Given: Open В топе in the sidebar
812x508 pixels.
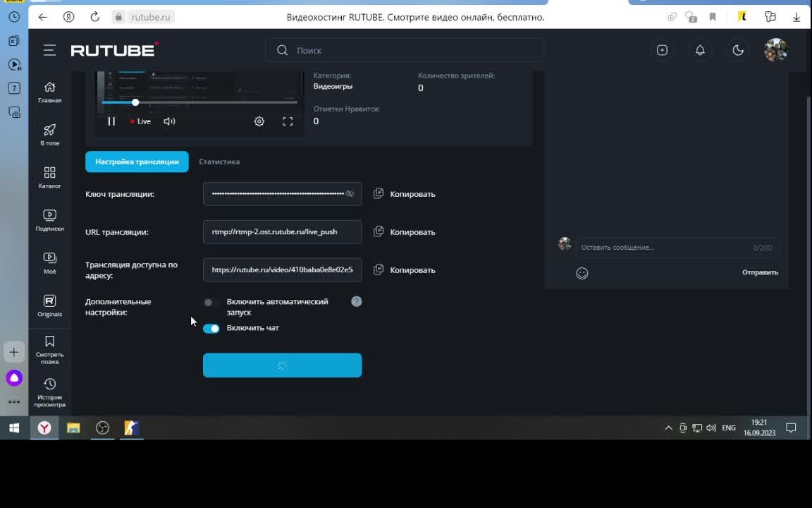Looking at the screenshot, I should (50, 135).
